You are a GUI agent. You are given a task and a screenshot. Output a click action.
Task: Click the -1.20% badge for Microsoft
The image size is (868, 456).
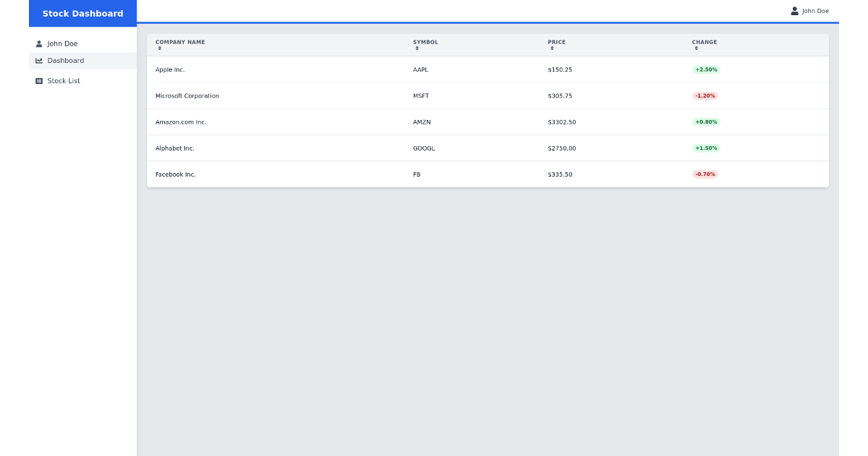705,95
